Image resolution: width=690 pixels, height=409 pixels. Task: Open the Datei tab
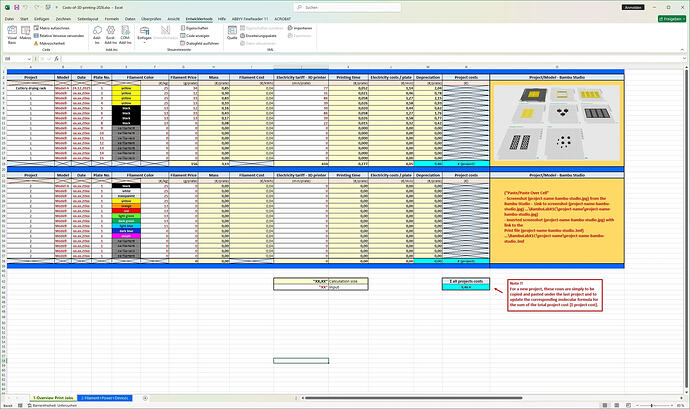(9, 19)
